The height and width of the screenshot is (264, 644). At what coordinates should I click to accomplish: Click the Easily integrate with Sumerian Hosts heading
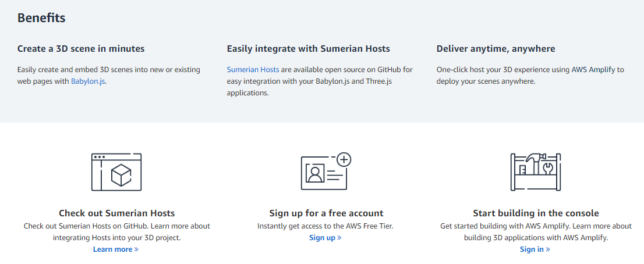click(x=308, y=49)
